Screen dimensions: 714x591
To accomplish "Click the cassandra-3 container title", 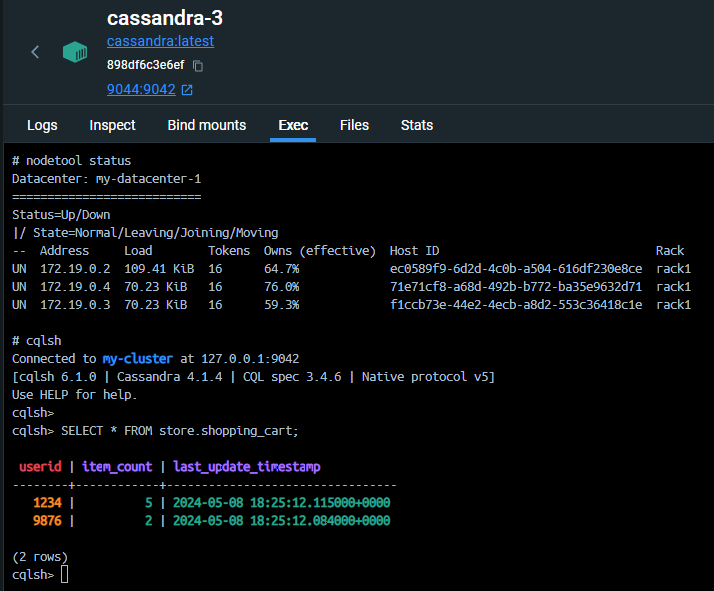I will coord(165,18).
